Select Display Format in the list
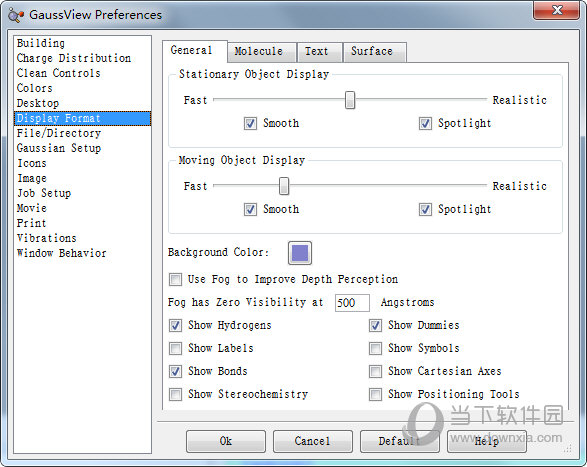 coord(82,118)
